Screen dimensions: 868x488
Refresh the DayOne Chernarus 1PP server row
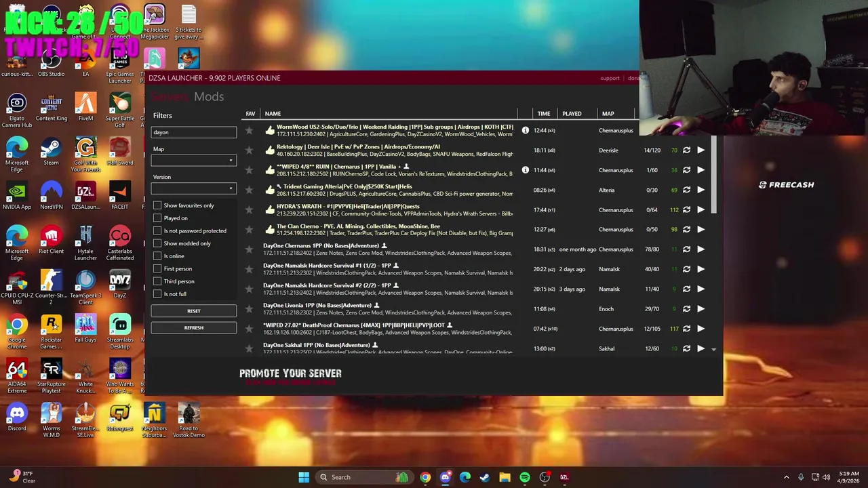[686, 249]
